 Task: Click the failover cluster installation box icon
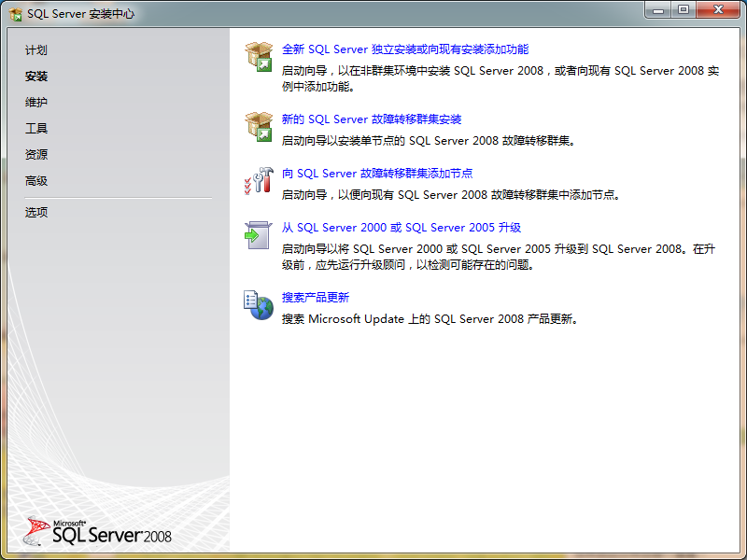[259, 127]
